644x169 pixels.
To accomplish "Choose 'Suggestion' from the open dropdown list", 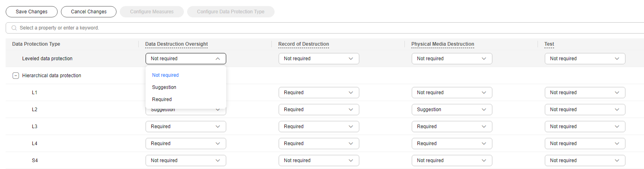I will [164, 87].
